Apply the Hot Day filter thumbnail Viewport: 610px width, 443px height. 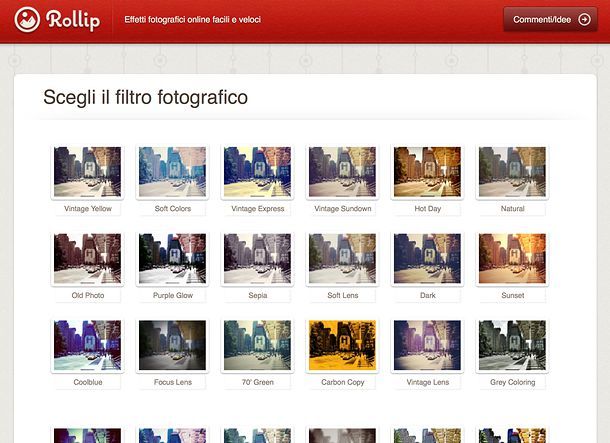point(427,172)
